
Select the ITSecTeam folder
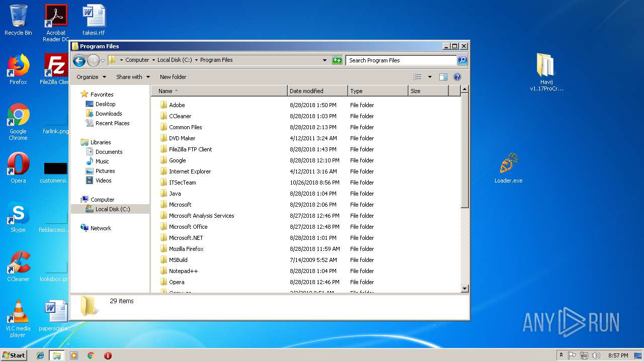coord(183,183)
